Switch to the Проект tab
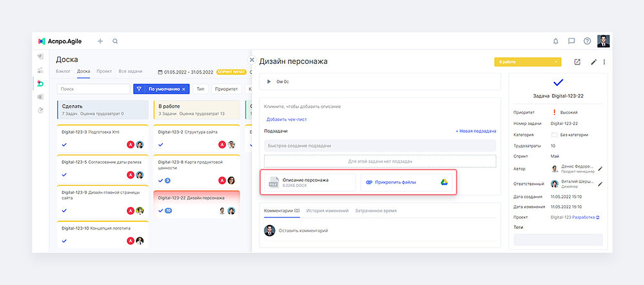 [x=104, y=71]
